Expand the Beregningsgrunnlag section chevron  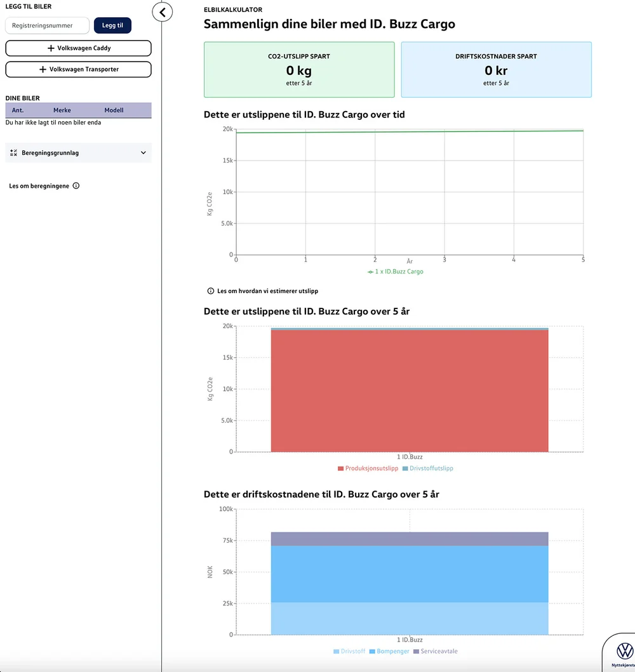pyautogui.click(x=143, y=153)
